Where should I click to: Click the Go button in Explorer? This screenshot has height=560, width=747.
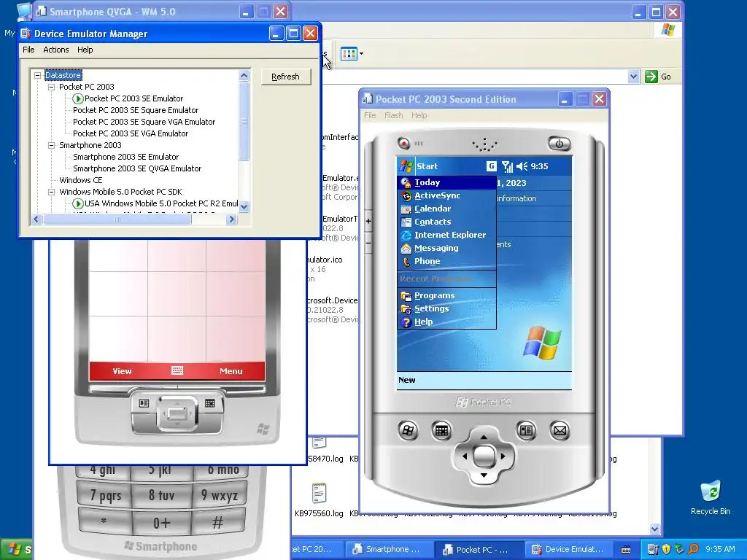pos(658,77)
